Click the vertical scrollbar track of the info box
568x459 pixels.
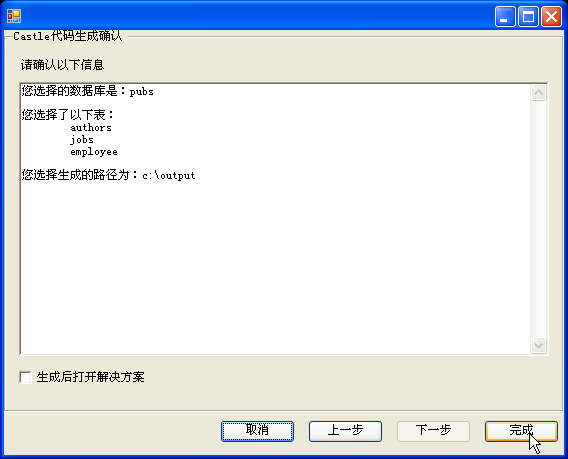(538, 219)
